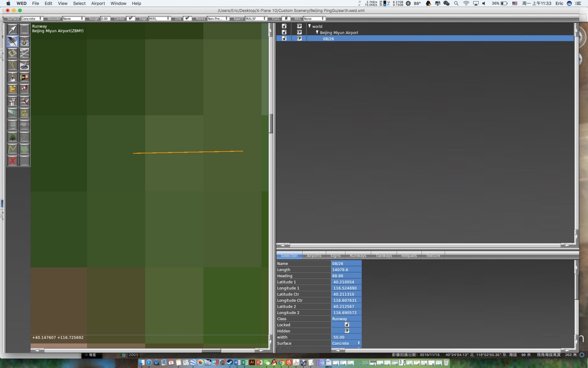This screenshot has height=368, width=588.
Task: Select the Vertex arrow tool
Action: pyautogui.click(x=12, y=29)
